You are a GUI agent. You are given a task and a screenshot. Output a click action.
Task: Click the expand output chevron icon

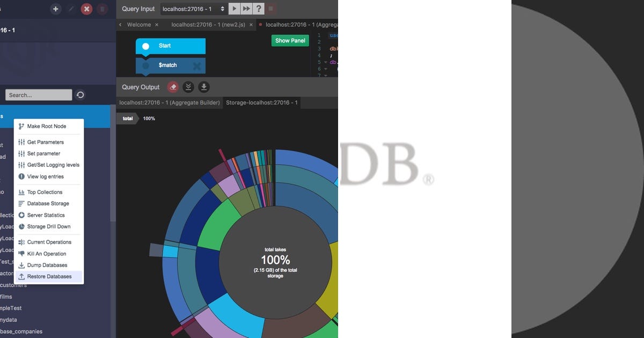(x=188, y=86)
